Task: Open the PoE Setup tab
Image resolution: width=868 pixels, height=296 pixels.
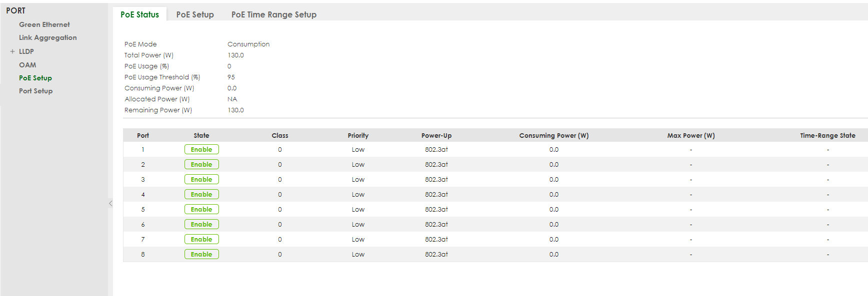Action: pos(195,14)
